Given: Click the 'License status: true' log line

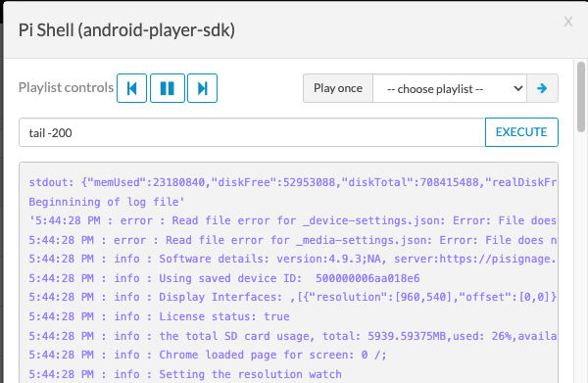Looking at the screenshot, I should click(159, 316).
